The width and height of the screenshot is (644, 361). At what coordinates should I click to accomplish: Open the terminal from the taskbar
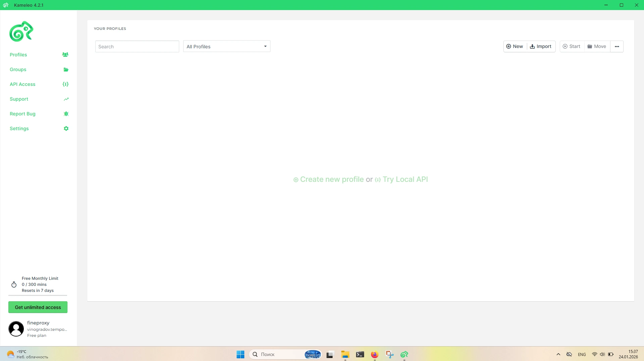point(360,354)
